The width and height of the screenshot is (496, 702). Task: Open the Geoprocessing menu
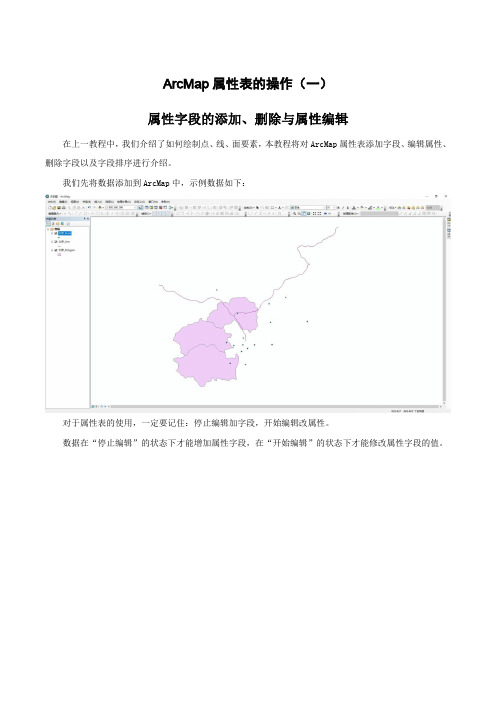coord(124,202)
